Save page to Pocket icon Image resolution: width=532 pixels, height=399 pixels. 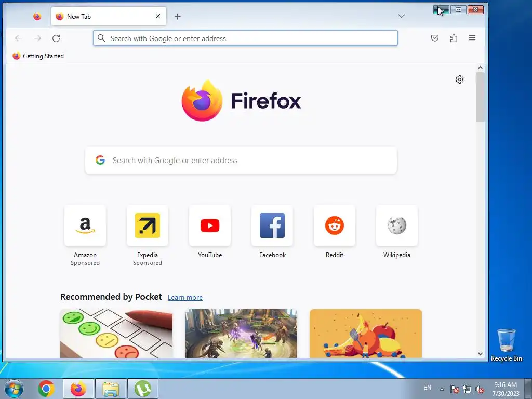[x=435, y=38]
